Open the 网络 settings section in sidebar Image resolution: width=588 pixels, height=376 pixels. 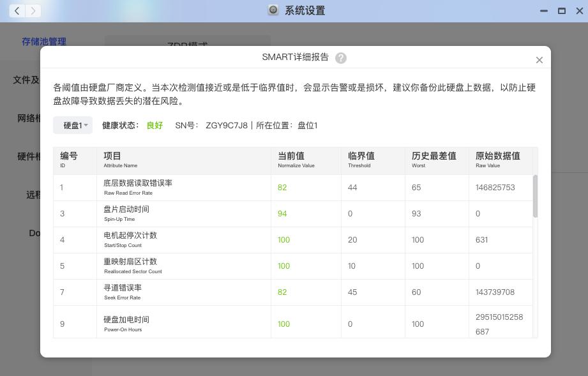(27, 118)
